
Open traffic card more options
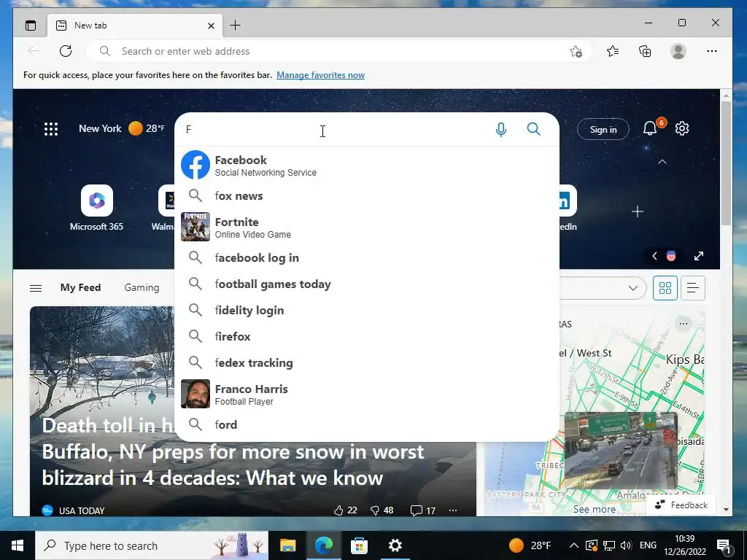(683, 324)
